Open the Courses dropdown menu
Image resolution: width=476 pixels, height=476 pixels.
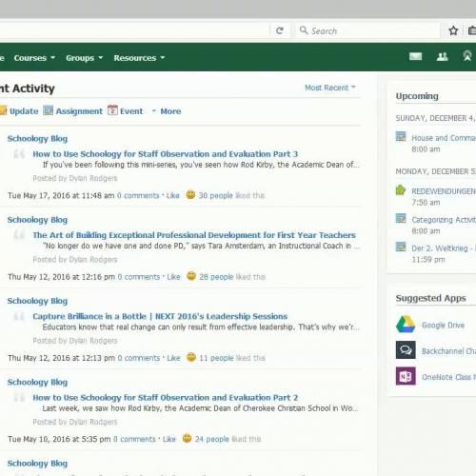[34, 58]
